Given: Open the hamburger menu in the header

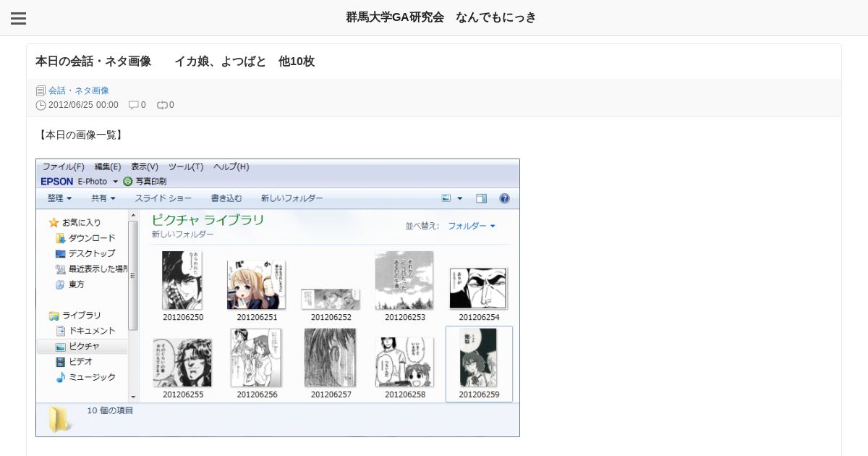Looking at the screenshot, I should tap(18, 18).
